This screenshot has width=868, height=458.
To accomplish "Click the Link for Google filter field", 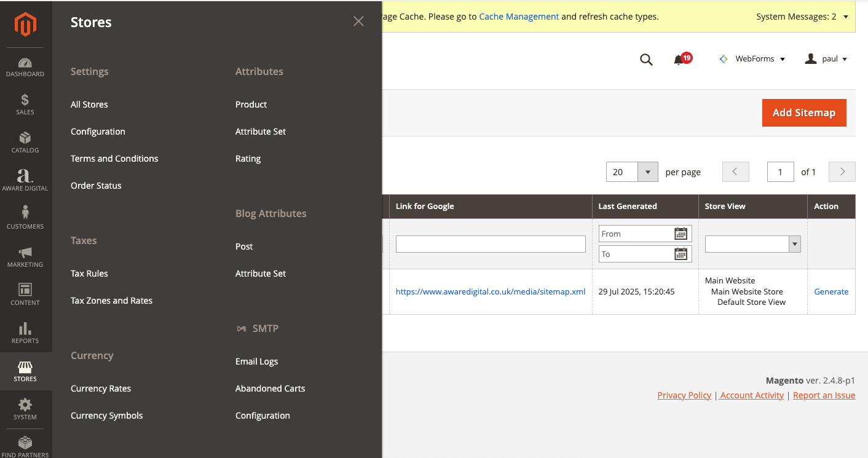I will 491,244.
